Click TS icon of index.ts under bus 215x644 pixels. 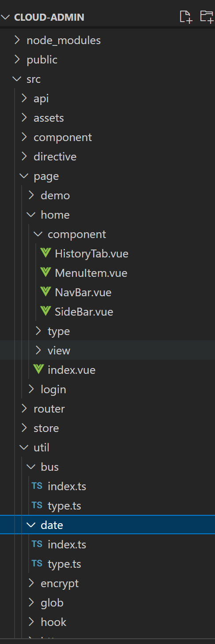click(37, 486)
